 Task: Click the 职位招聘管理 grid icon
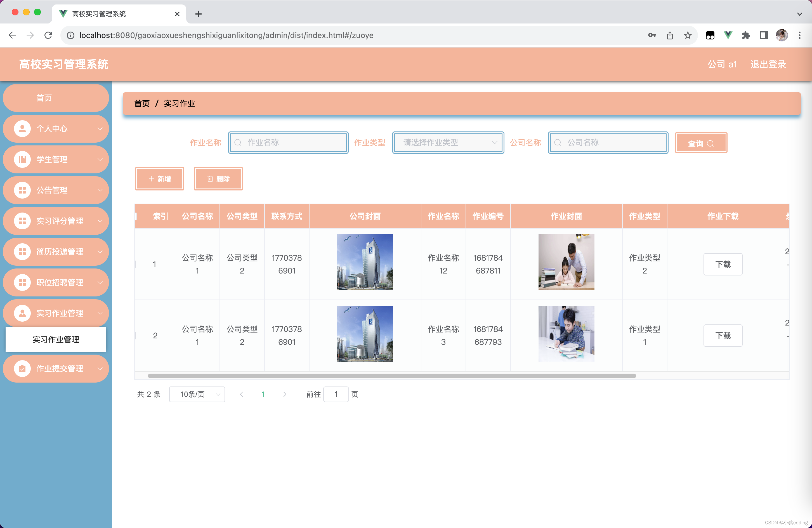click(23, 283)
